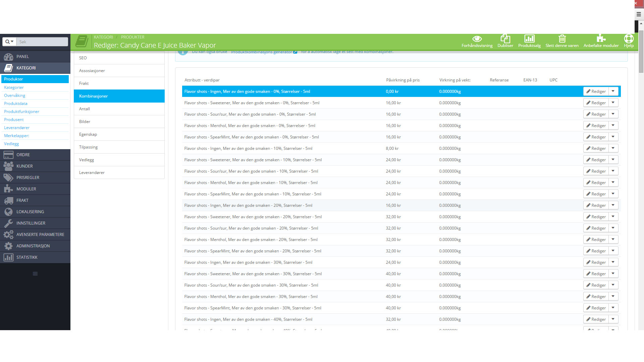Click the Hjelp lifebuoy icon
The height and width of the screenshot is (362, 644).
[629, 39]
